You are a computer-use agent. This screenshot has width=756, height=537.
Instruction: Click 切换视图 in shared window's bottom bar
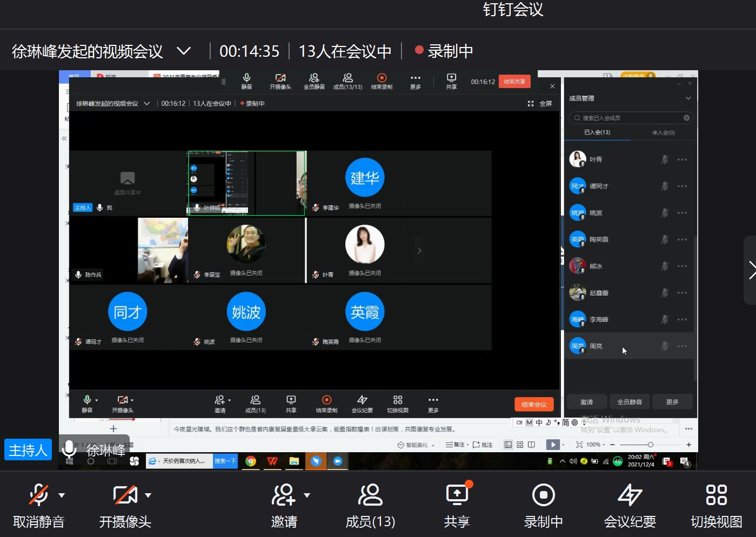[398, 404]
